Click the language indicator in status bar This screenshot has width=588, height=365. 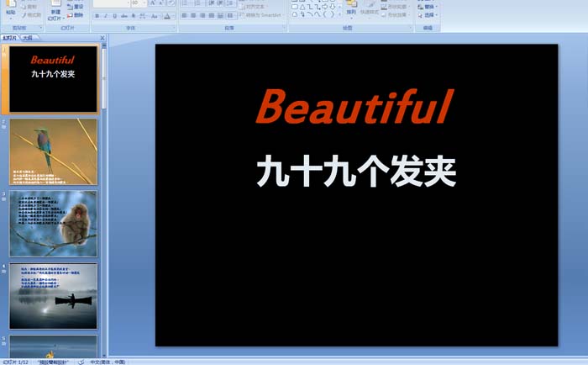[108, 361]
